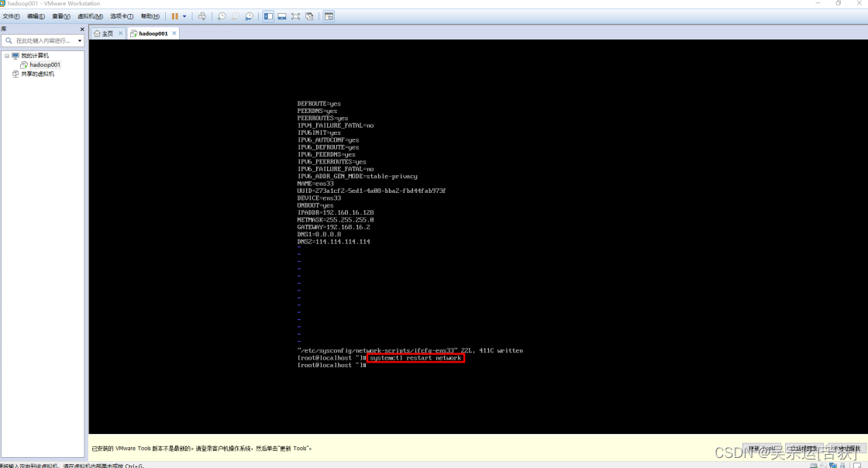Select 我的计算机 in the library tree

pyautogui.click(x=34, y=56)
